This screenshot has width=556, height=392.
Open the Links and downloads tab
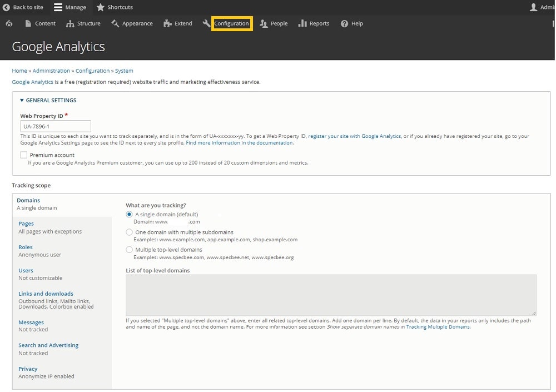click(x=46, y=294)
